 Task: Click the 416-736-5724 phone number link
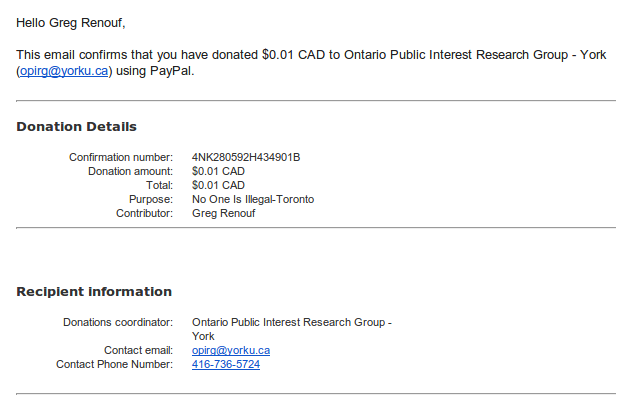click(x=226, y=364)
